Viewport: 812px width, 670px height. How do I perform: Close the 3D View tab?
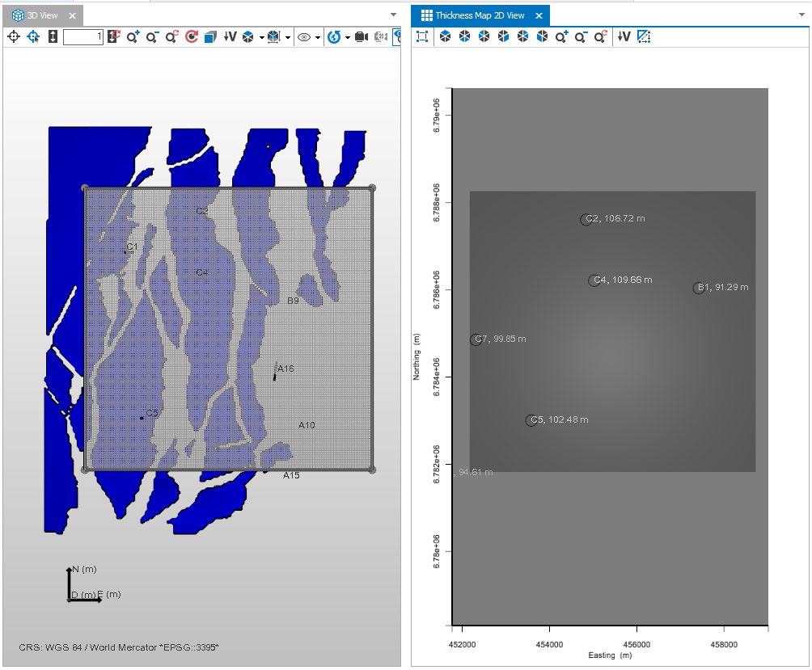(72, 15)
